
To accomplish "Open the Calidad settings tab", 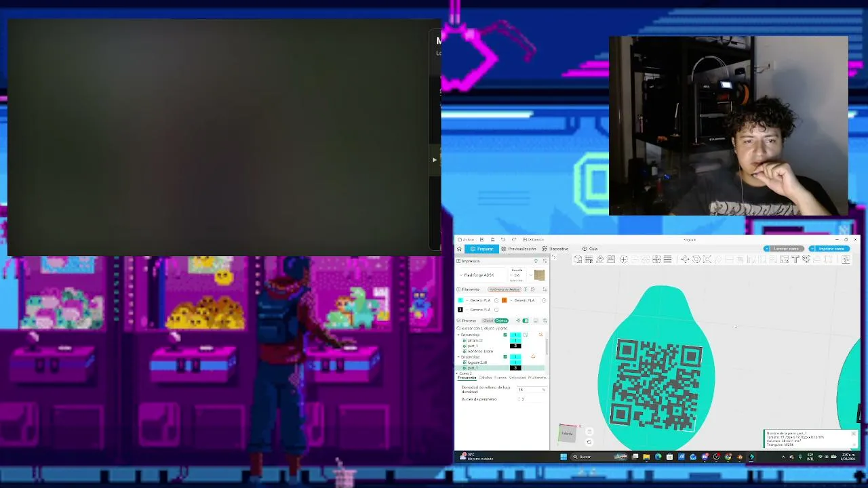I will coord(486,378).
